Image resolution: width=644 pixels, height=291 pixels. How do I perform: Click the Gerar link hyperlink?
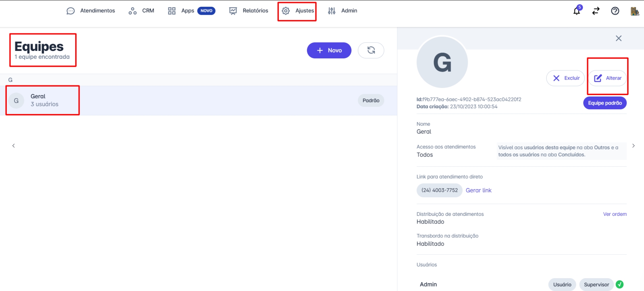[x=478, y=190]
